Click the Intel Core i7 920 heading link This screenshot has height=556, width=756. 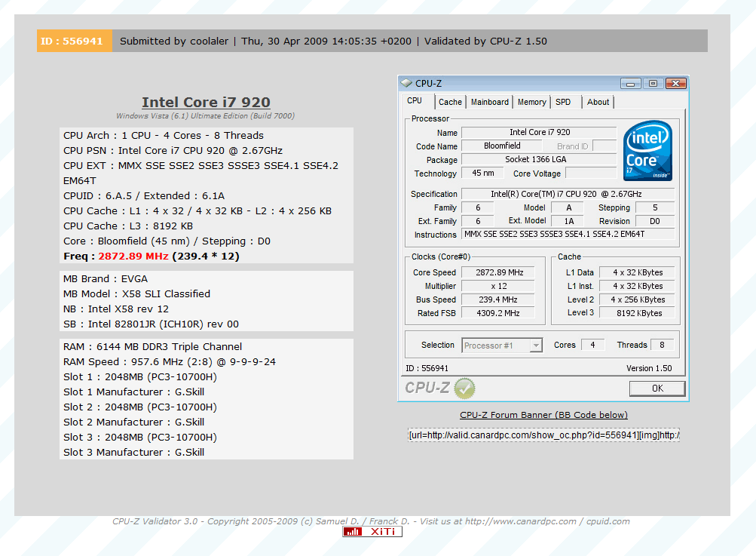206,103
